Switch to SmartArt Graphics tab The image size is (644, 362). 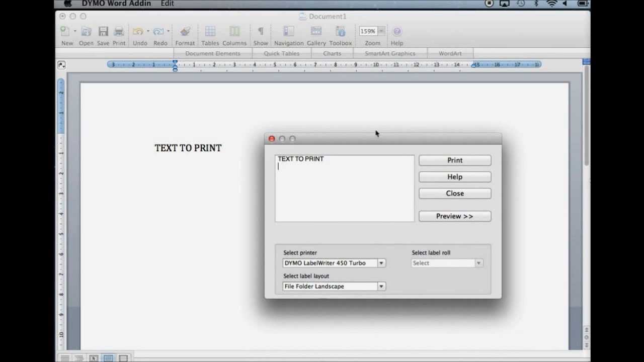click(x=390, y=53)
